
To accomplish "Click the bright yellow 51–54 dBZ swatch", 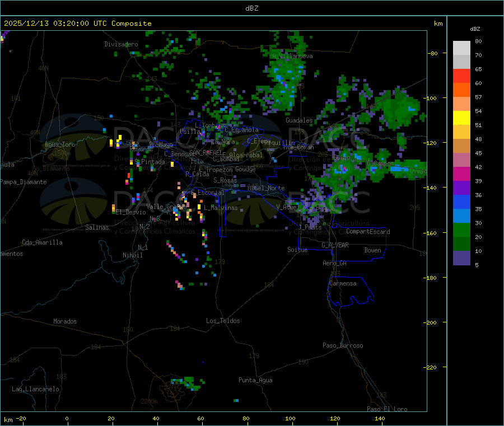I will [461, 118].
